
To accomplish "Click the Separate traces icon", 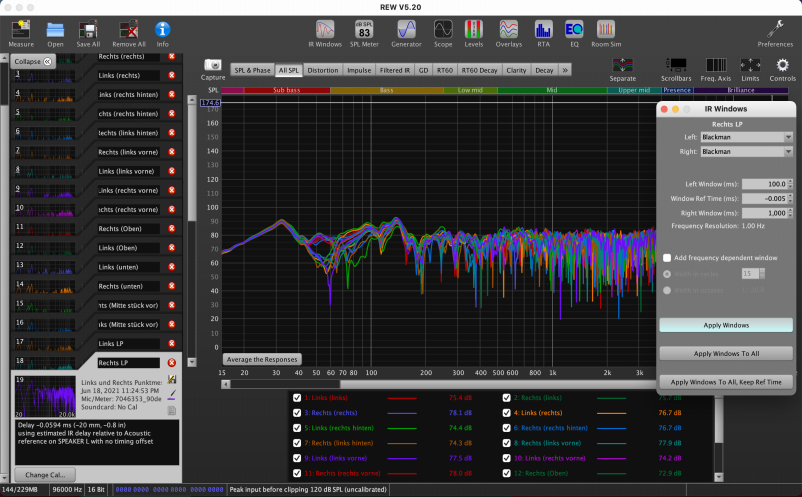I will pyautogui.click(x=622, y=70).
